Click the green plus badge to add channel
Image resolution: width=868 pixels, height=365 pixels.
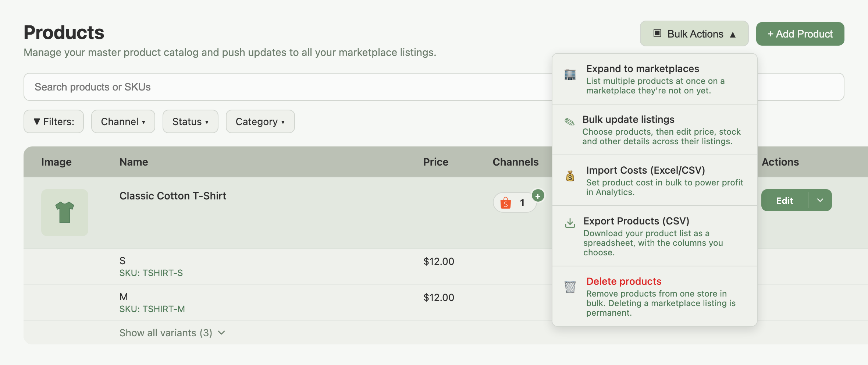(x=538, y=196)
